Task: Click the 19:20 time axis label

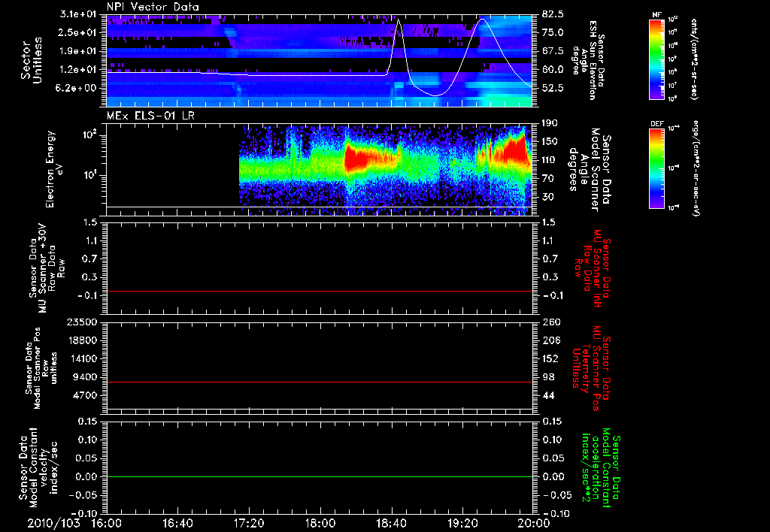Action: click(462, 523)
